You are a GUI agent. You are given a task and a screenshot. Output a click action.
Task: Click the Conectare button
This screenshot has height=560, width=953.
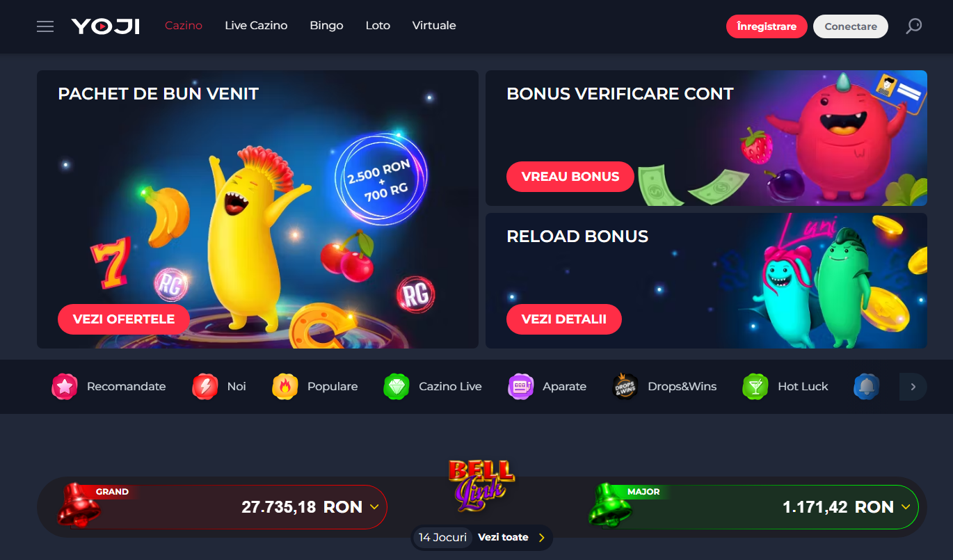pyautogui.click(x=851, y=26)
